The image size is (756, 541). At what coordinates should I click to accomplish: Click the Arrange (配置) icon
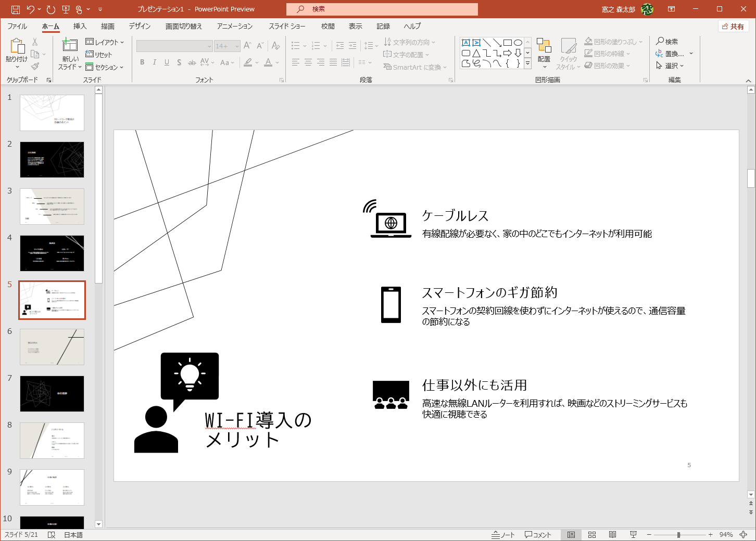[x=544, y=52]
